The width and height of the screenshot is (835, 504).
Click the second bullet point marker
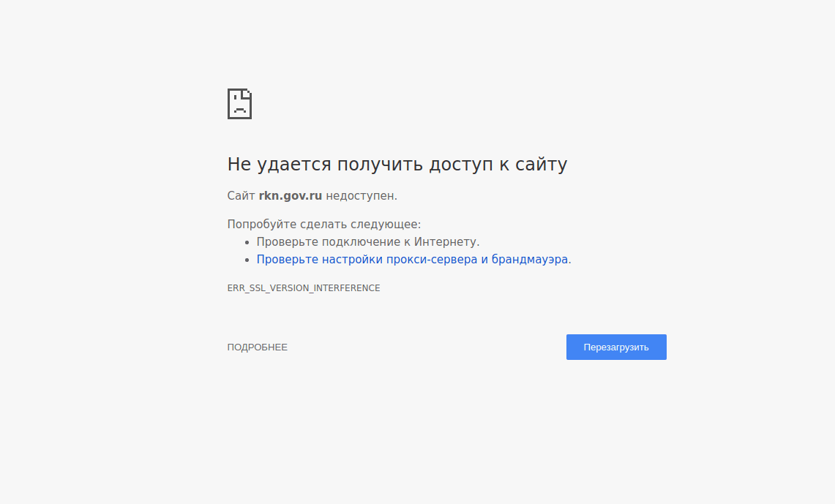247,259
